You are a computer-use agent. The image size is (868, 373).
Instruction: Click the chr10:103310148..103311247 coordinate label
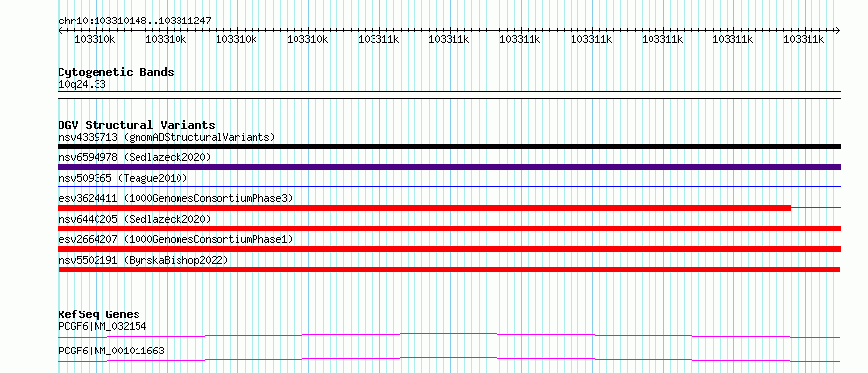tap(135, 21)
